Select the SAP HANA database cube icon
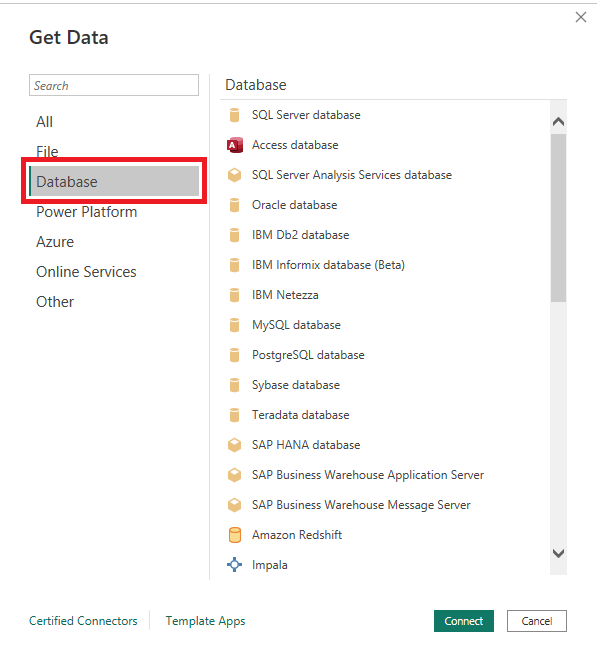The width and height of the screenshot is (597, 661). [234, 445]
